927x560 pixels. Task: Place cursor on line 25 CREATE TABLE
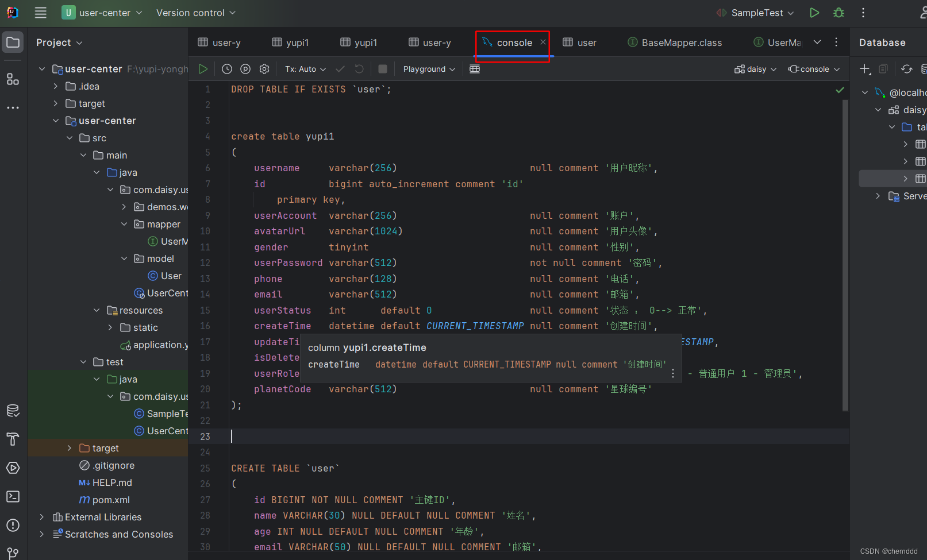click(x=285, y=468)
